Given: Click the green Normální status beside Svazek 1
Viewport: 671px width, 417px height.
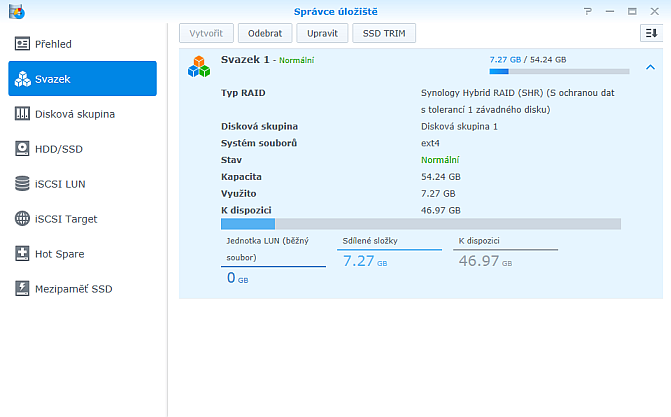Looking at the screenshot, I should click(x=297, y=60).
